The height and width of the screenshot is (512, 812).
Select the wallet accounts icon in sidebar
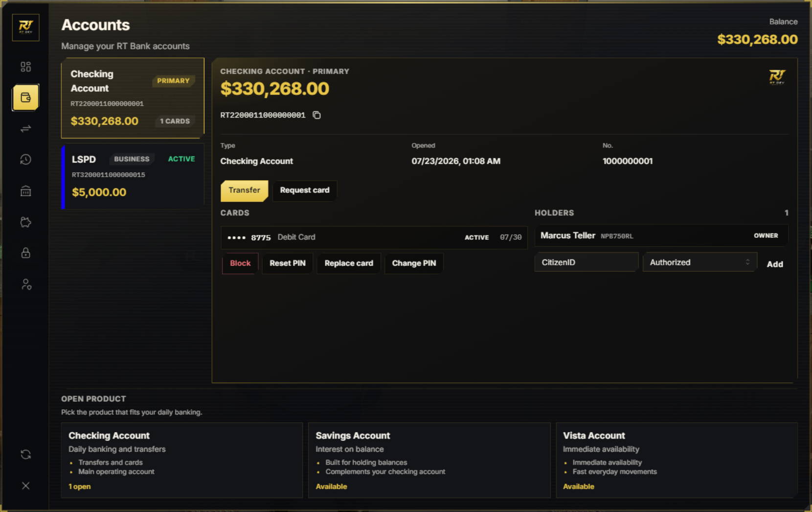[x=25, y=97]
